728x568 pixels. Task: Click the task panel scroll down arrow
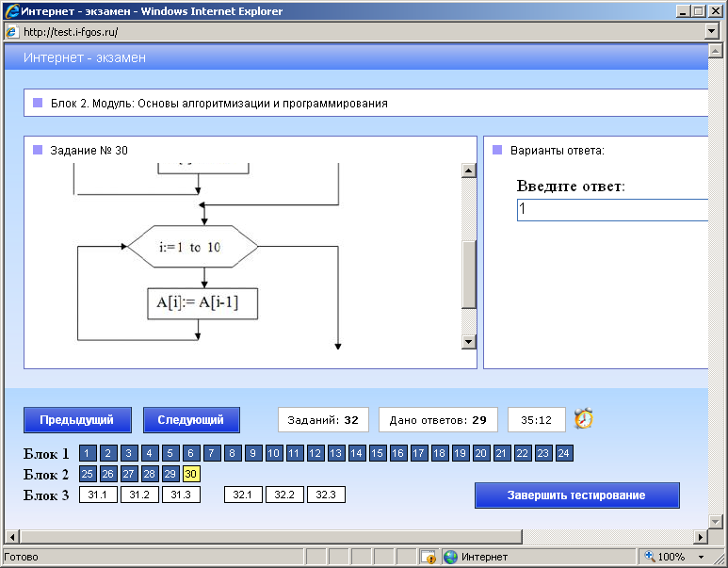[x=469, y=342]
